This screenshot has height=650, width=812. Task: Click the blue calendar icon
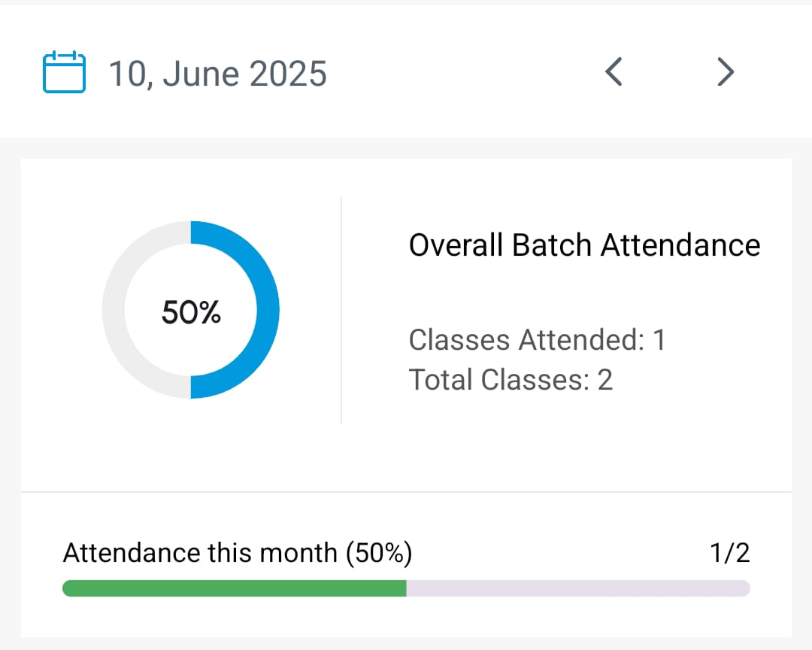(x=64, y=72)
